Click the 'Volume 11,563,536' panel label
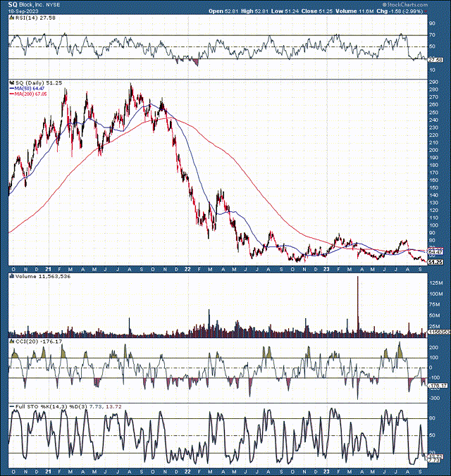Image resolution: width=451 pixels, height=476 pixels. [43, 276]
